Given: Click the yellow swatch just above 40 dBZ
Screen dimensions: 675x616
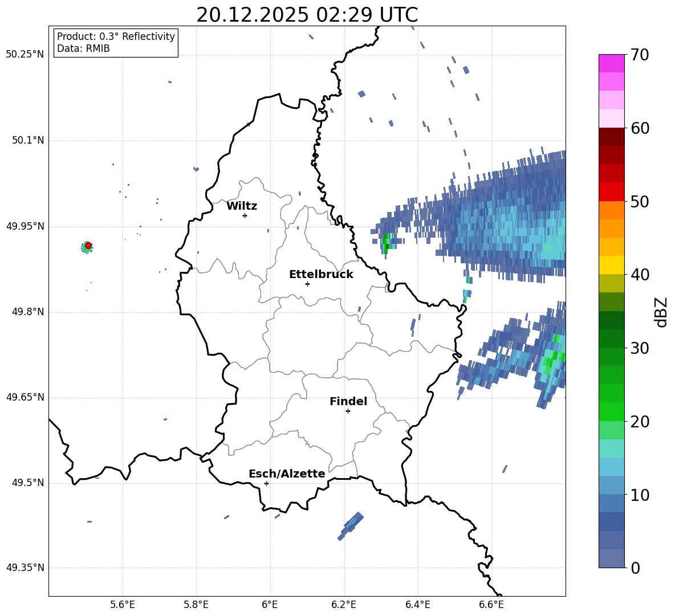Looking at the screenshot, I should pyautogui.click(x=611, y=265).
